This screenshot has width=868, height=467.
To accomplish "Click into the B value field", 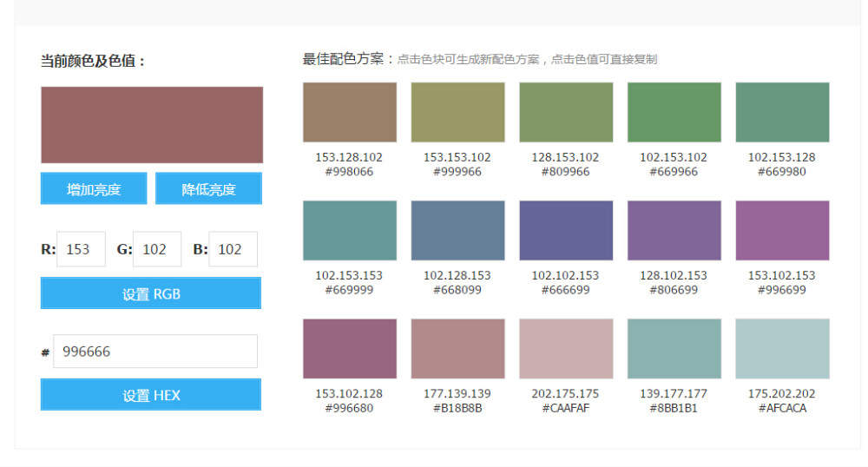I will 233,249.
